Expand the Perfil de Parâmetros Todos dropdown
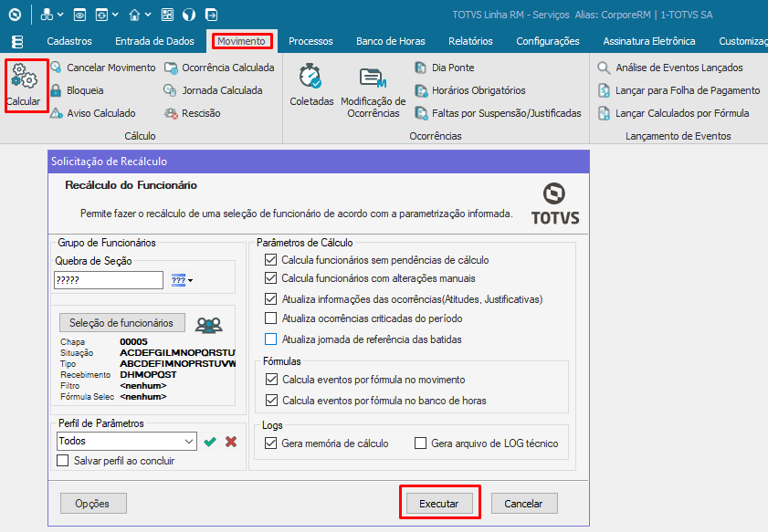The image size is (768, 532). click(x=189, y=441)
